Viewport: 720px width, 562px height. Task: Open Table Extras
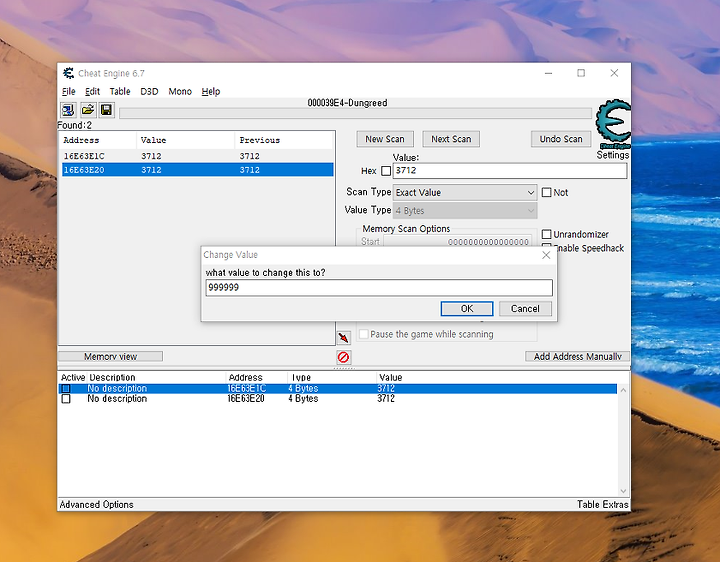tap(602, 505)
